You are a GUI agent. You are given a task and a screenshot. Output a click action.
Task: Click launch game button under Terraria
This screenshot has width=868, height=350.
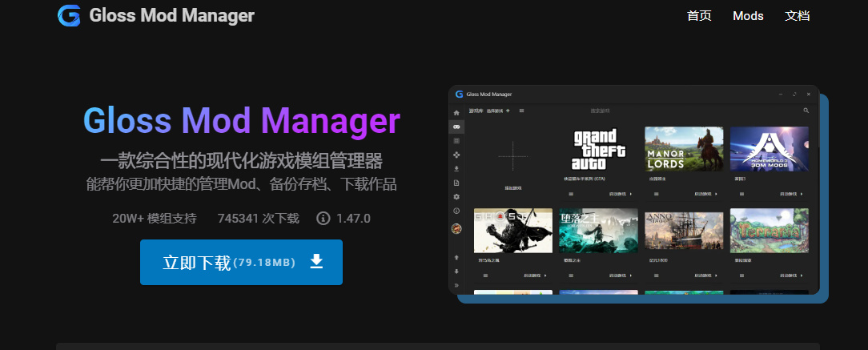(x=792, y=276)
